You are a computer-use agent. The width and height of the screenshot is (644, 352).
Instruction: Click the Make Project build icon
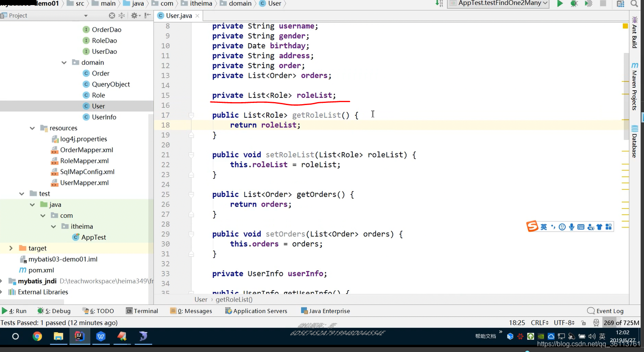click(x=439, y=3)
